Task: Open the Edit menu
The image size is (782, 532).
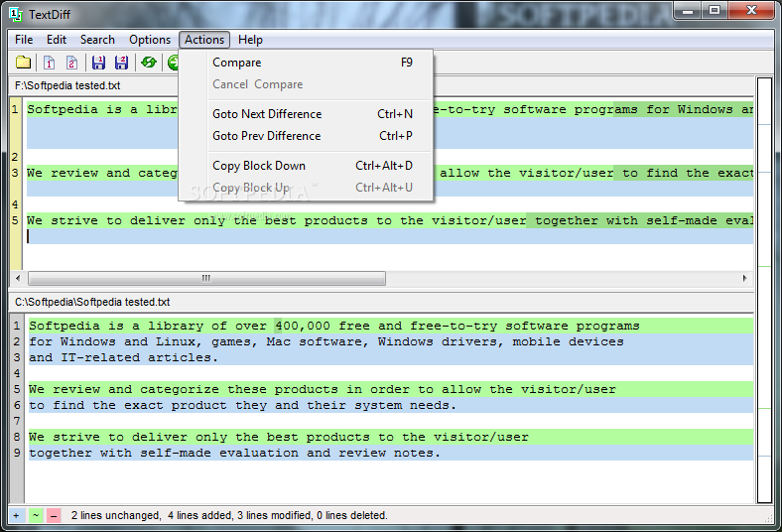Action: (57, 40)
